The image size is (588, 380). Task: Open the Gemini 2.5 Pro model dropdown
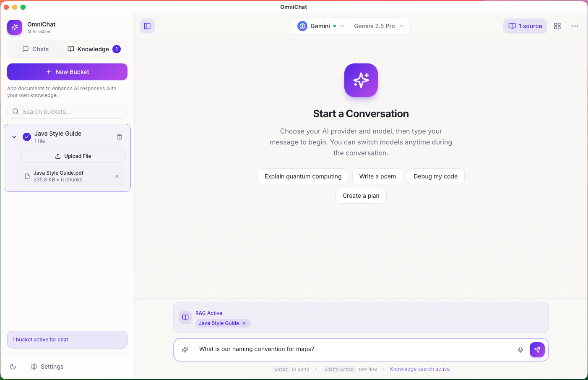click(x=379, y=26)
